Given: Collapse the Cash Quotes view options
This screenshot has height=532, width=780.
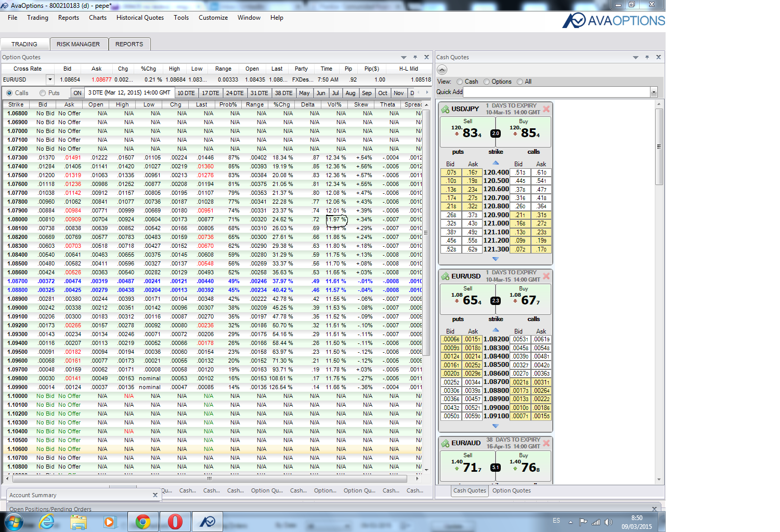Looking at the screenshot, I should (442, 70).
